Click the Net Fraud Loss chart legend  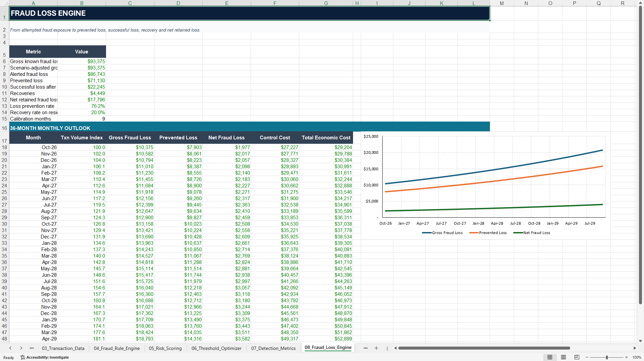pyautogui.click(x=532, y=233)
